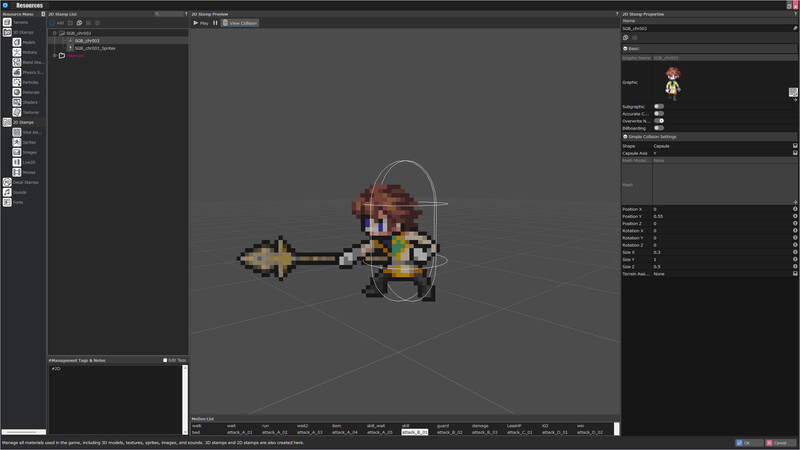Viewport: 800px width, 450px height.
Task: Open the Movies resource icon
Action: (17, 172)
